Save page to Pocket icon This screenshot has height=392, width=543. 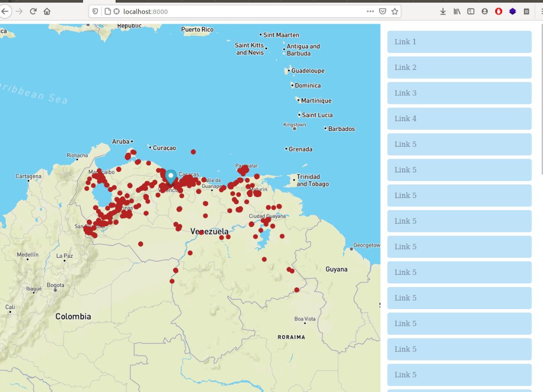click(x=382, y=12)
